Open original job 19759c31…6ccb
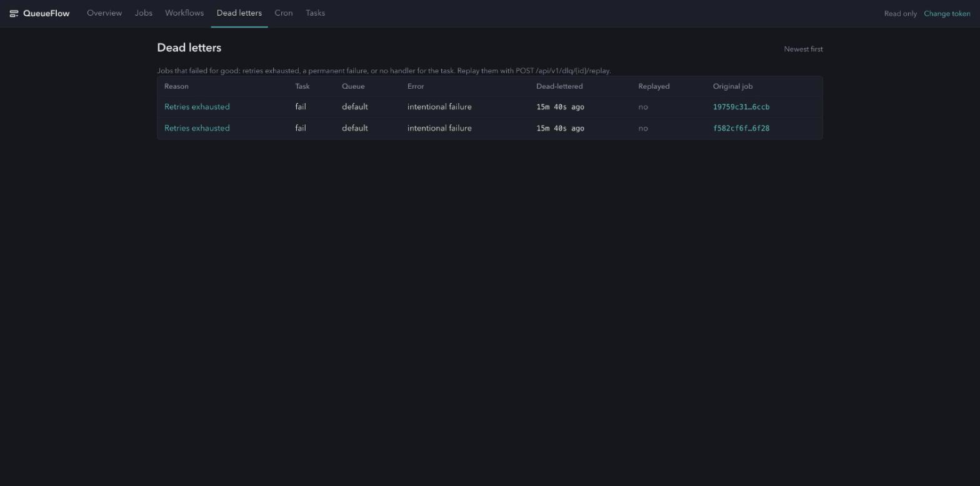 741,107
